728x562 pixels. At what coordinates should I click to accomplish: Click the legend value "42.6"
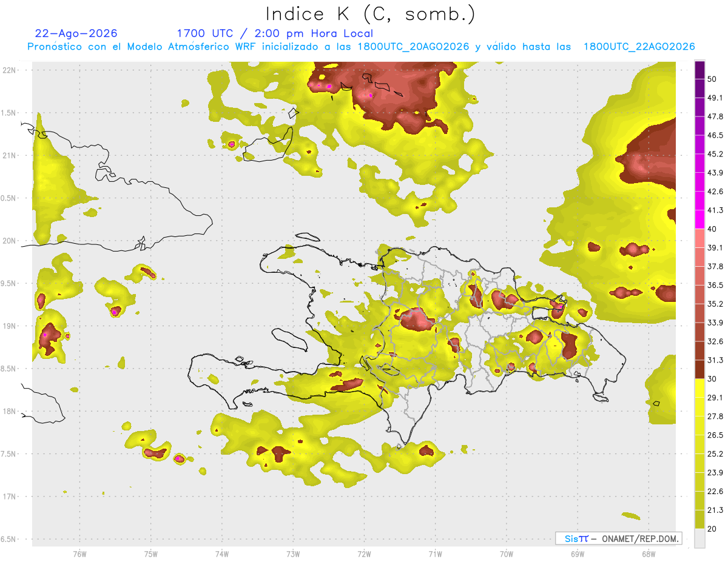click(715, 192)
